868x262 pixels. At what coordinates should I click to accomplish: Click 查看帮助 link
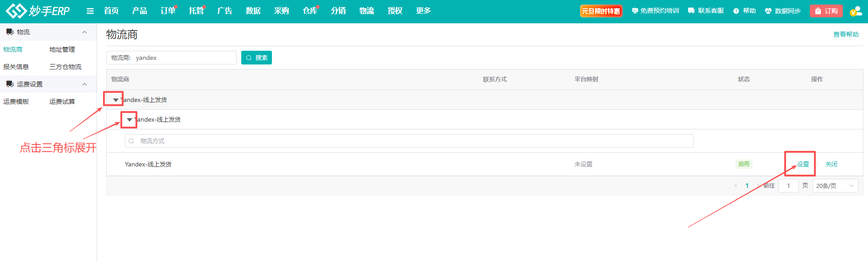point(846,34)
